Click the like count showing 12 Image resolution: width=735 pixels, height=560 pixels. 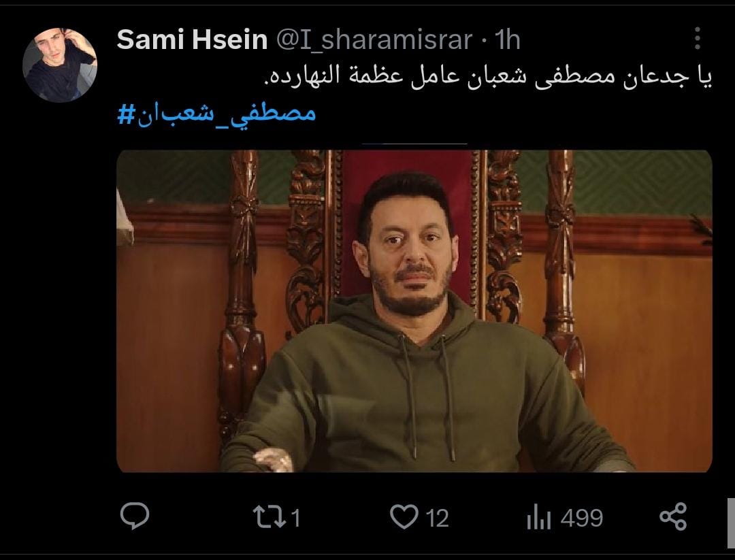pos(438,518)
